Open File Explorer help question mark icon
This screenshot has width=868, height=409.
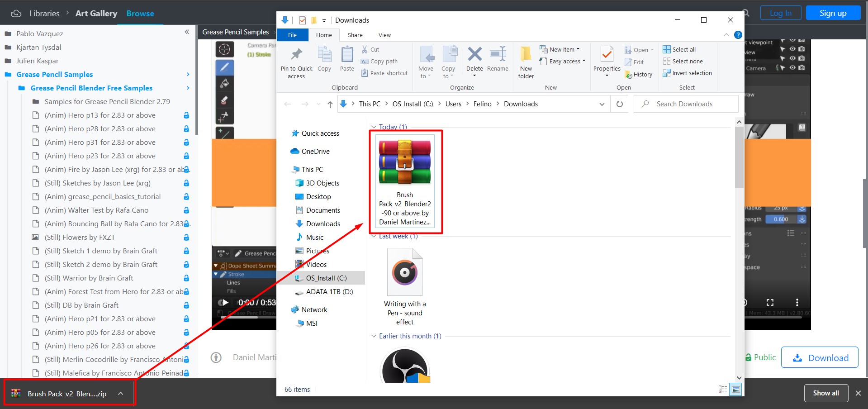(738, 35)
